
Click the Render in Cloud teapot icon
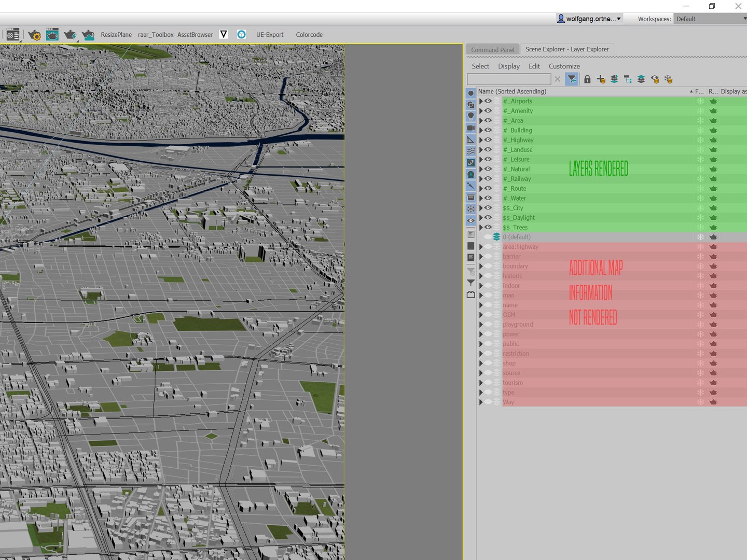[x=88, y=35]
